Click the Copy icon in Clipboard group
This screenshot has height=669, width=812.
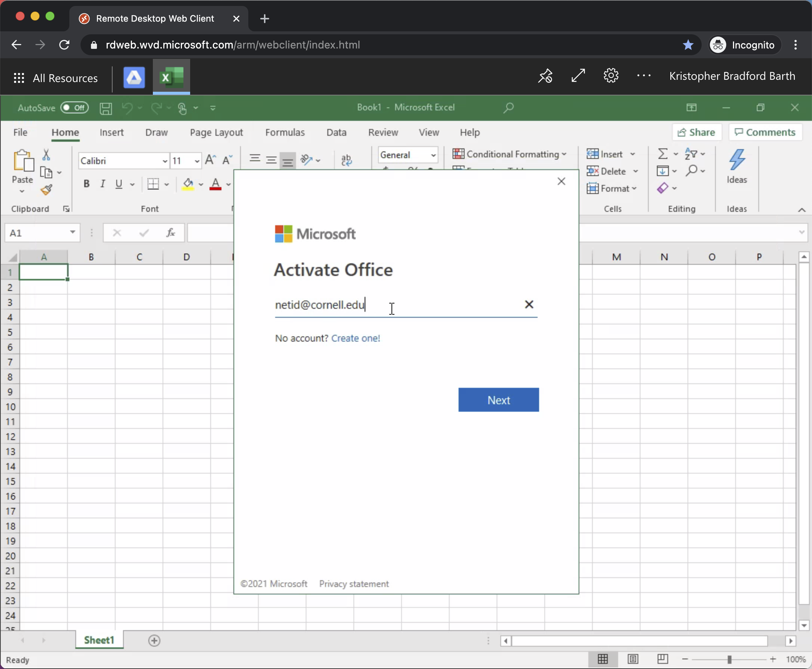point(46,172)
